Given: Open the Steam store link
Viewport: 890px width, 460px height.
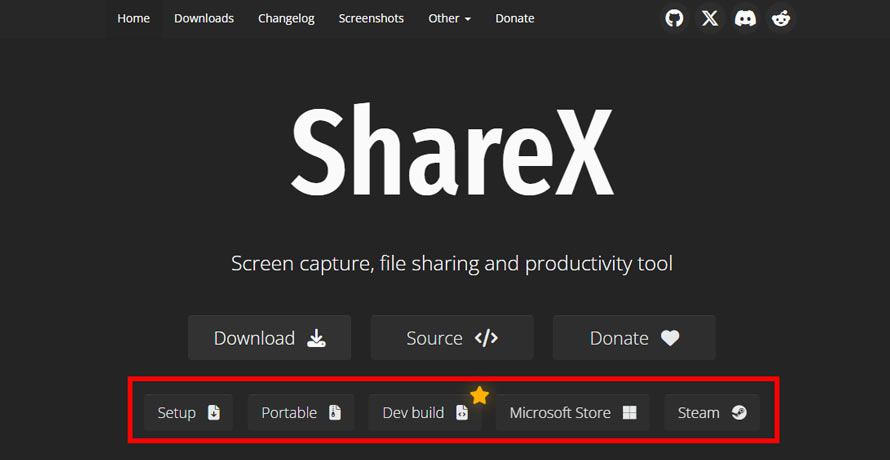Looking at the screenshot, I should [x=712, y=413].
